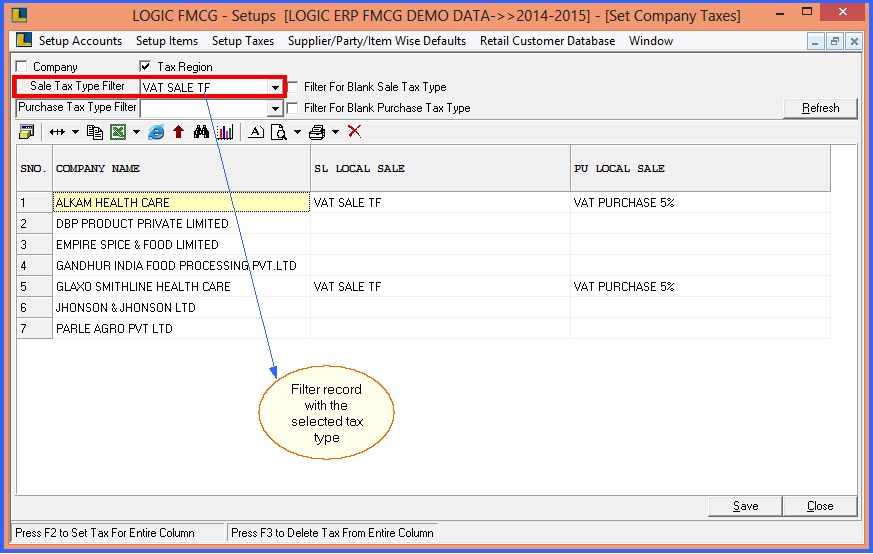This screenshot has width=873, height=554.
Task: Click inside the Purchase Tax Type filter field
Action: (204, 108)
